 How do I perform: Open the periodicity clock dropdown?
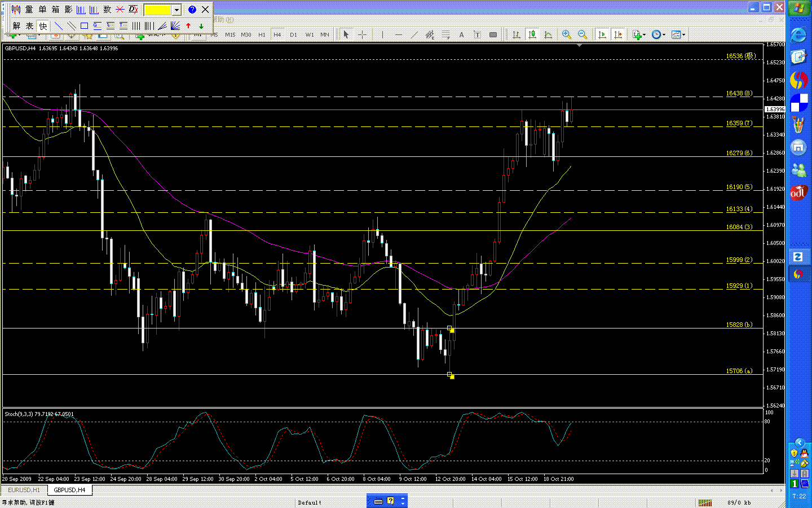[658, 35]
